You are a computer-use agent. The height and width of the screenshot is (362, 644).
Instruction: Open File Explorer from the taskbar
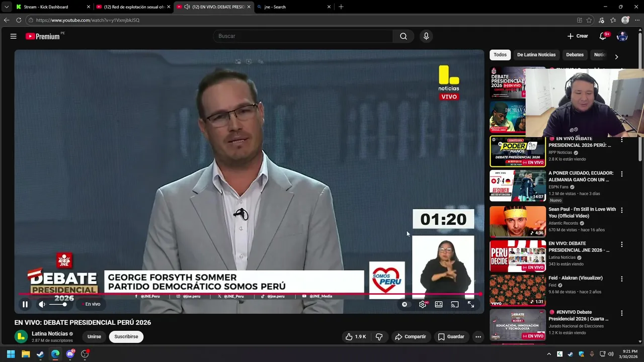pos(26,354)
